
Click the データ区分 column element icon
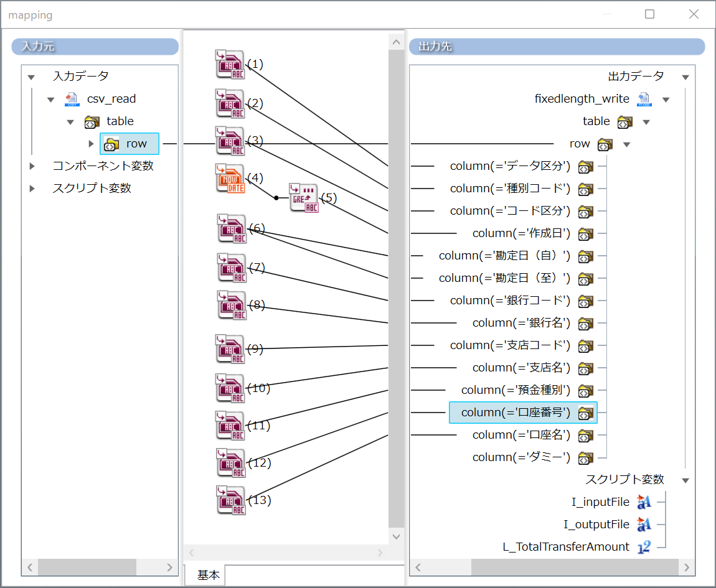tap(585, 167)
